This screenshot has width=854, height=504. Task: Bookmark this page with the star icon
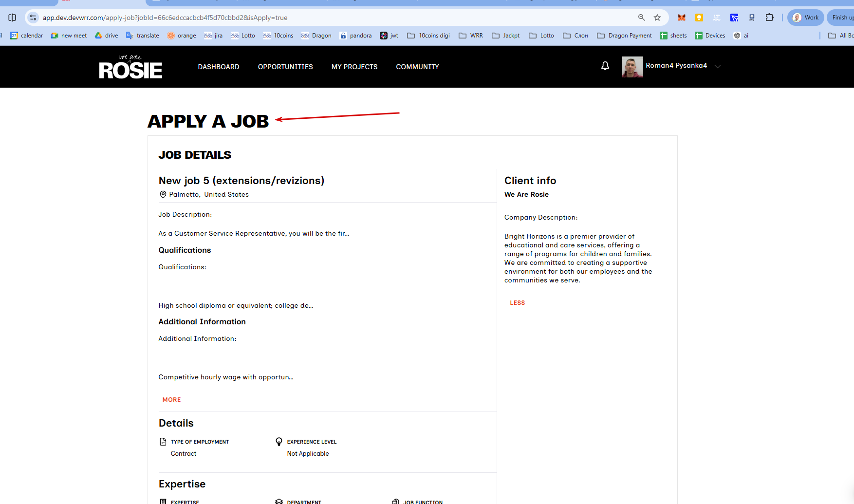click(x=657, y=18)
